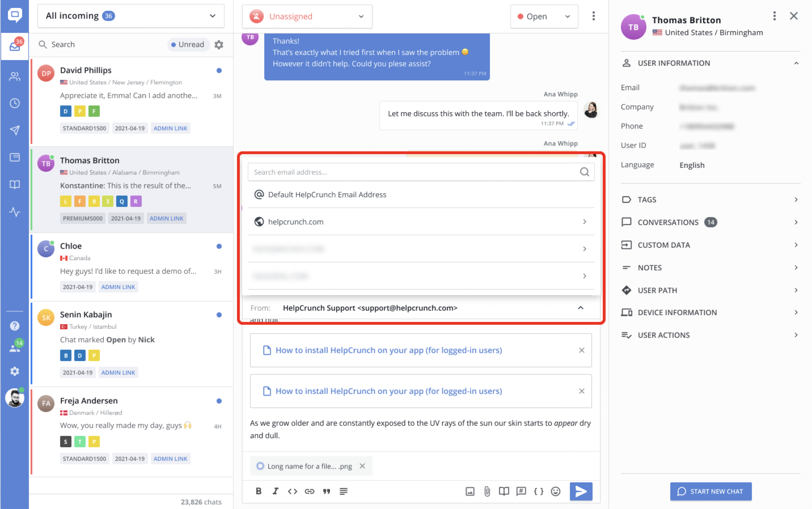This screenshot has width=812, height=509.
Task: Select Default HelpCrunch Email Address
Action: (421, 194)
